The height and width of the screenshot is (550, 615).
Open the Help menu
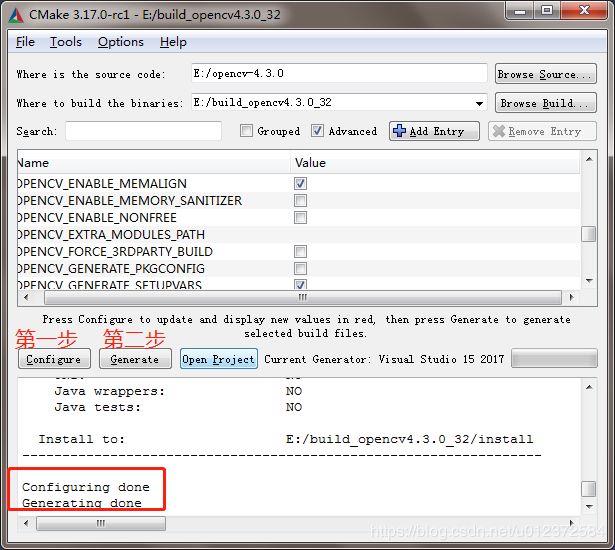tap(173, 42)
